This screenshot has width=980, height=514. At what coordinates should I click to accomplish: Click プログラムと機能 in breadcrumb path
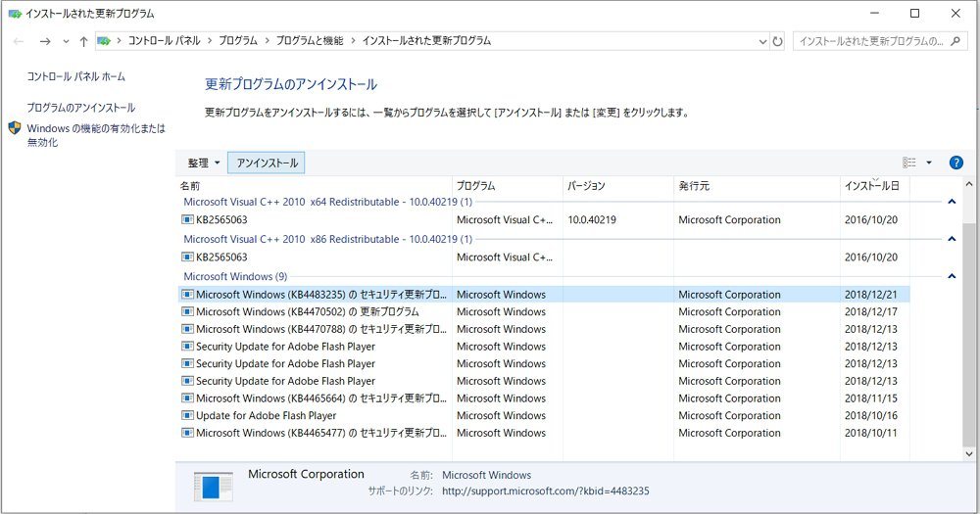pyautogui.click(x=310, y=40)
